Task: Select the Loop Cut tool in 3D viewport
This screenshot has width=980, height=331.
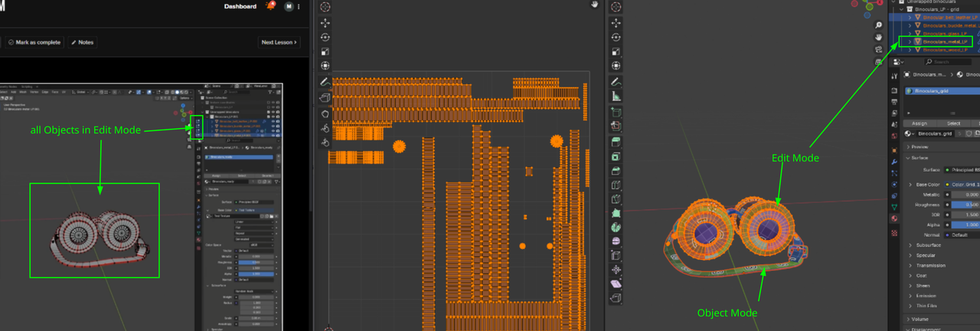Action: pos(616,186)
